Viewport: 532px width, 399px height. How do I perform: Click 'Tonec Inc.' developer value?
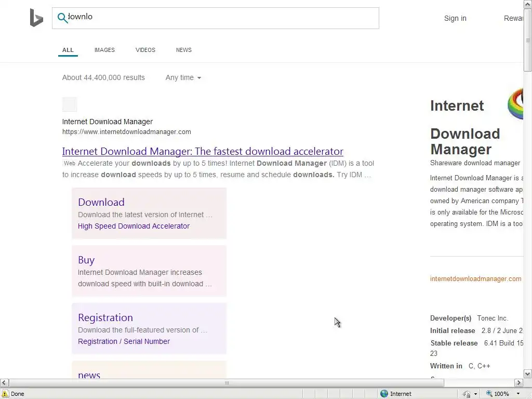pyautogui.click(x=493, y=318)
